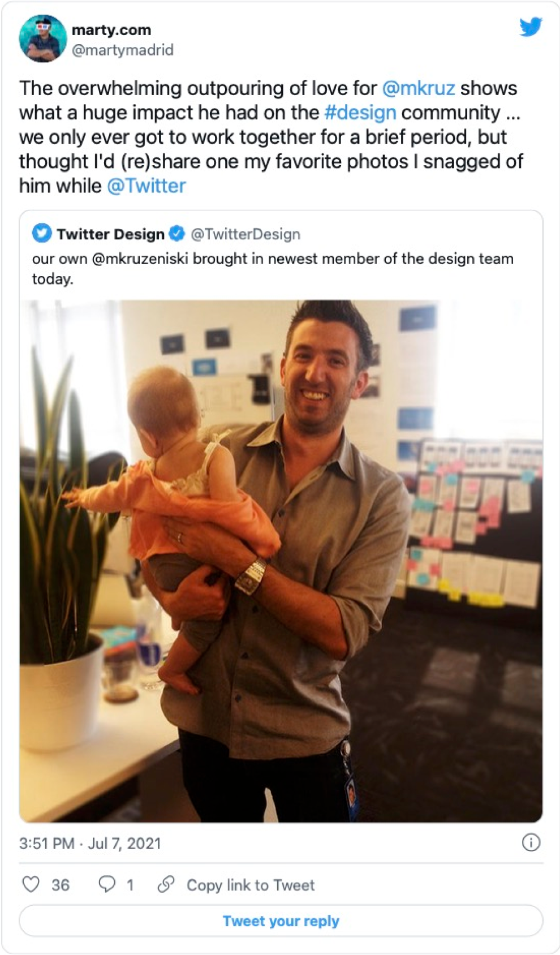Open the photo of man holding baby
This screenshot has width=560, height=955.
pyautogui.click(x=281, y=560)
